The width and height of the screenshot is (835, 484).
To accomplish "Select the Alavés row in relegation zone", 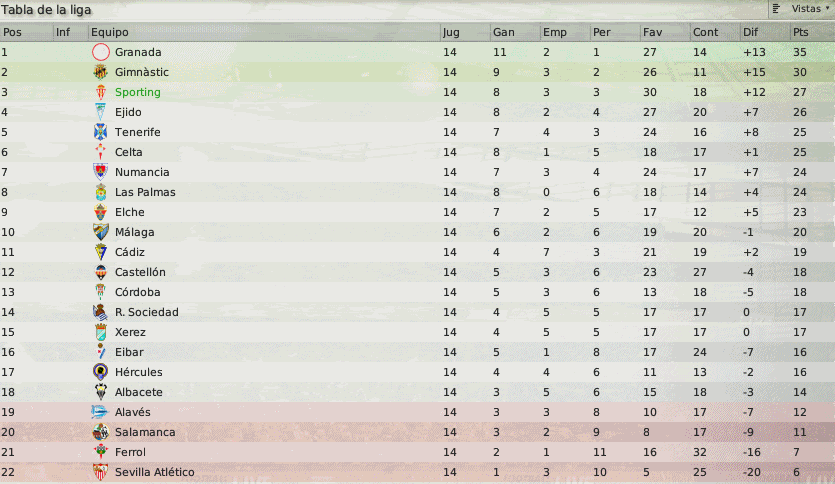I will (x=400, y=412).
